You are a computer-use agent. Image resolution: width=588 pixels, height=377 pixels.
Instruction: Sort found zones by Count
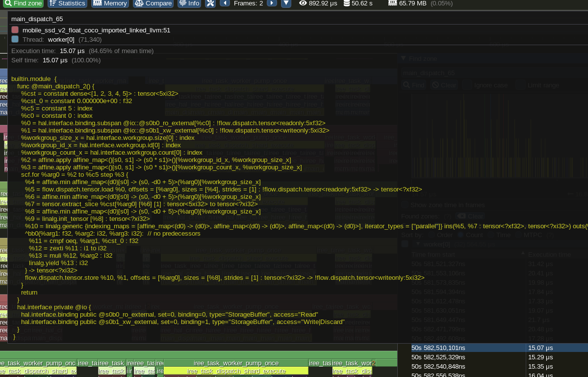461,235
